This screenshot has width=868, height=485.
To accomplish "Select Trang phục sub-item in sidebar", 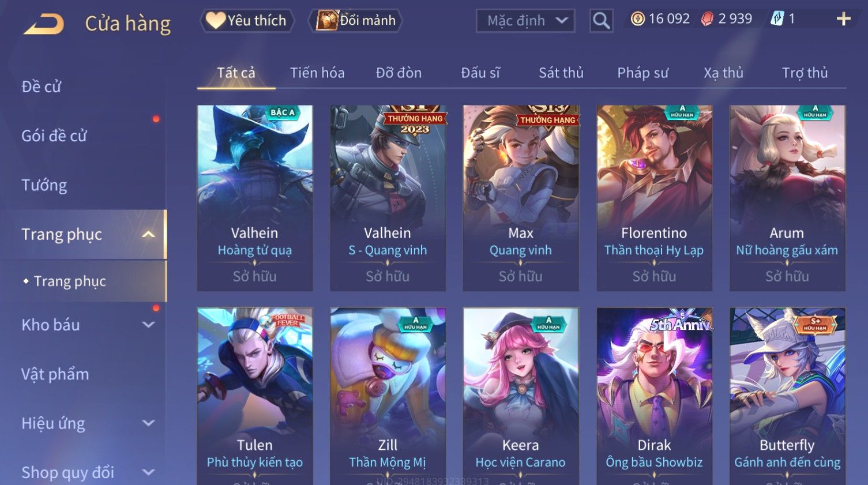I will click(70, 281).
